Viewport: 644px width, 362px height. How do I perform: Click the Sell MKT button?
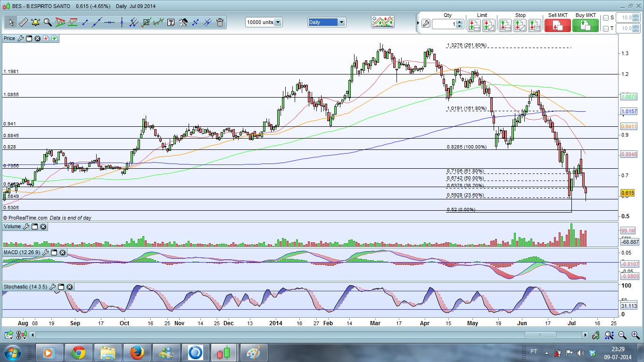[x=557, y=25]
